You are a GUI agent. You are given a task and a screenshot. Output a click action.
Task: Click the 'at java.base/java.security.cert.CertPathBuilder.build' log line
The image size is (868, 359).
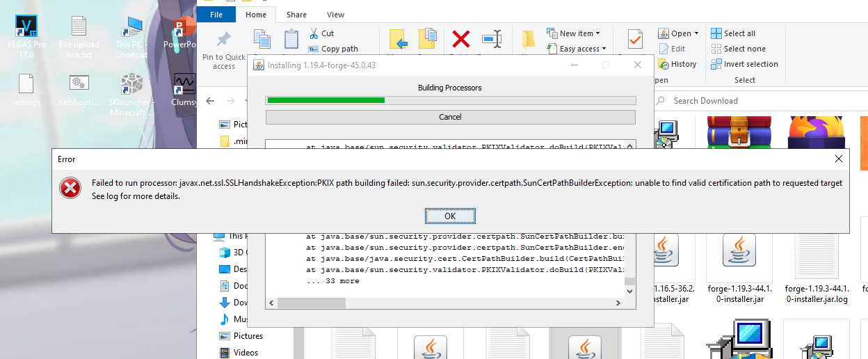[x=467, y=259]
